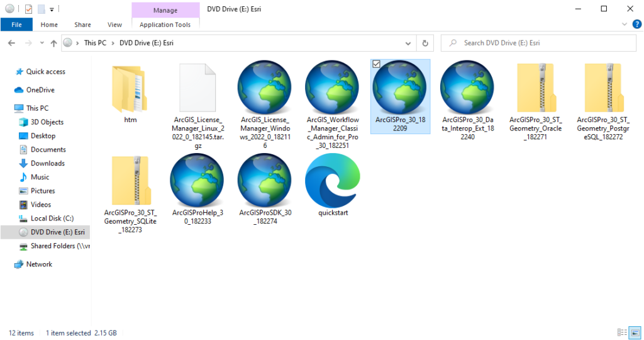Select Network in navigation pane
Screen dimensions: 644x340
pos(39,264)
